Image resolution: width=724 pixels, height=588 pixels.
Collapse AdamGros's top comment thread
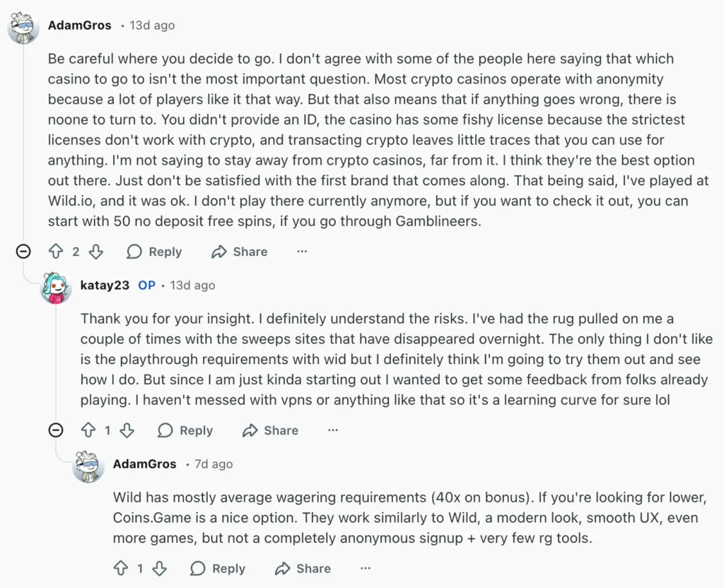pyautogui.click(x=23, y=251)
